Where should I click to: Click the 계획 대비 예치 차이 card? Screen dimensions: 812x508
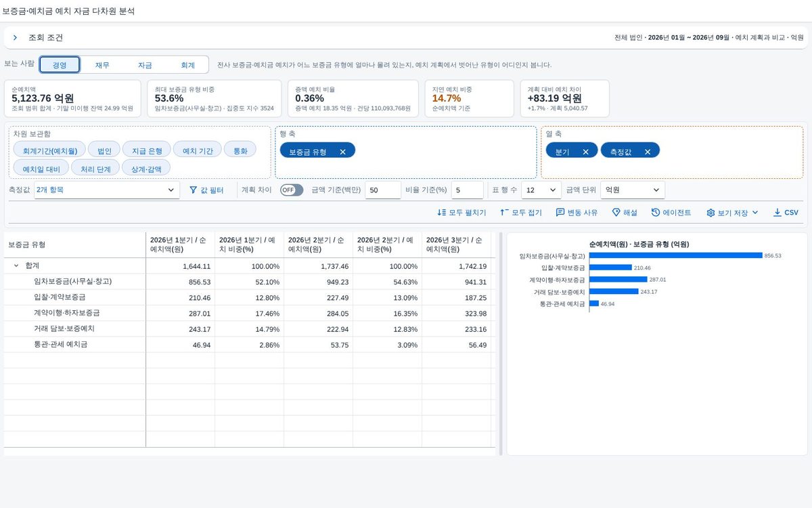tap(565, 99)
